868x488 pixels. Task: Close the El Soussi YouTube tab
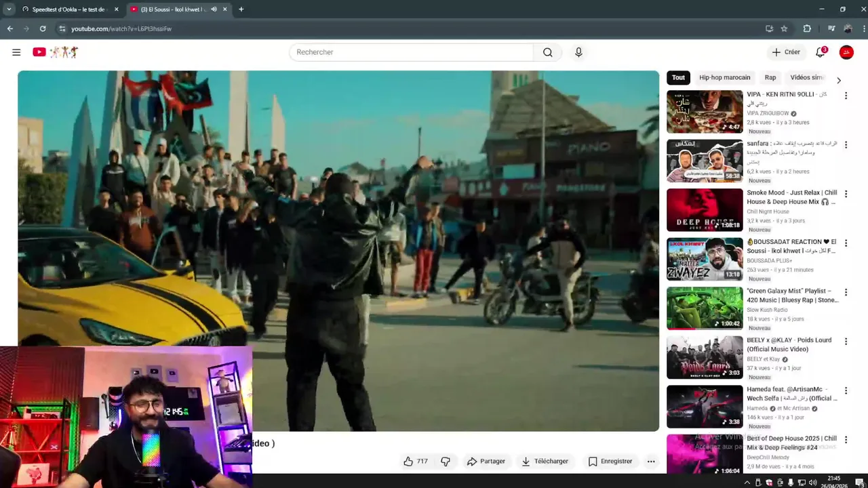[x=224, y=9]
